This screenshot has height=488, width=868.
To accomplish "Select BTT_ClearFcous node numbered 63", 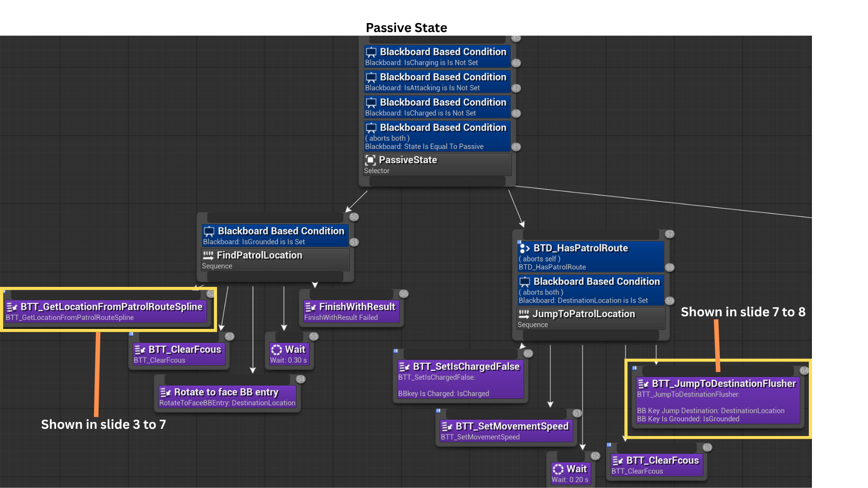I will coord(656,465).
